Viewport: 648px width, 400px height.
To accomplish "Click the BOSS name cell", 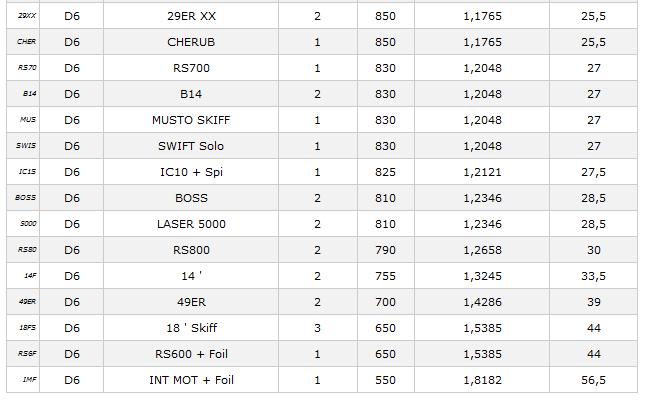I will [191, 198].
